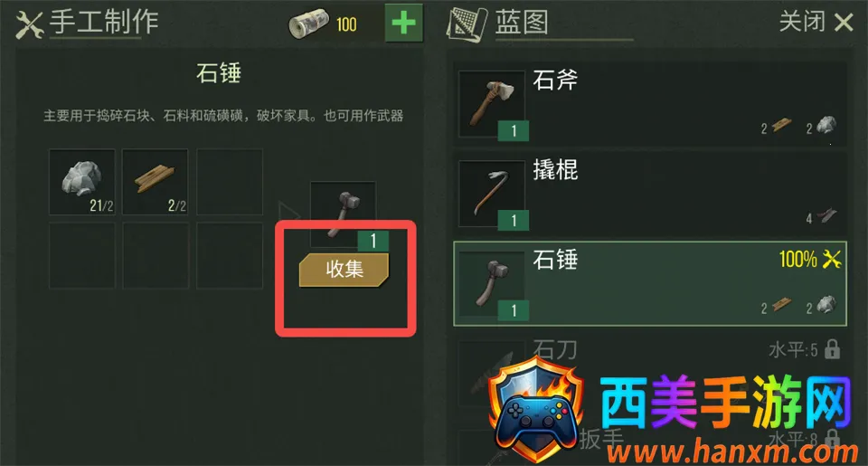
Task: Select the 石斧 blueprint row
Action: pyautogui.click(x=650, y=104)
